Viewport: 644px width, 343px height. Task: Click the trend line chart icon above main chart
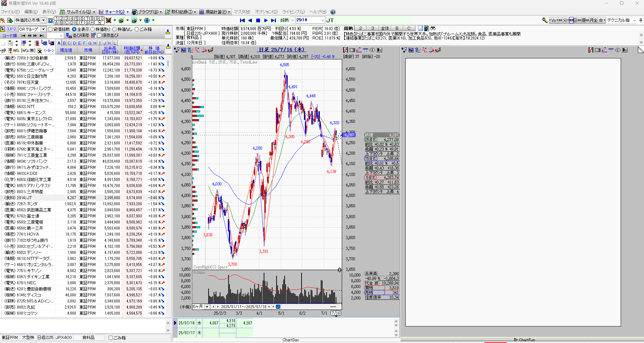coord(211,50)
